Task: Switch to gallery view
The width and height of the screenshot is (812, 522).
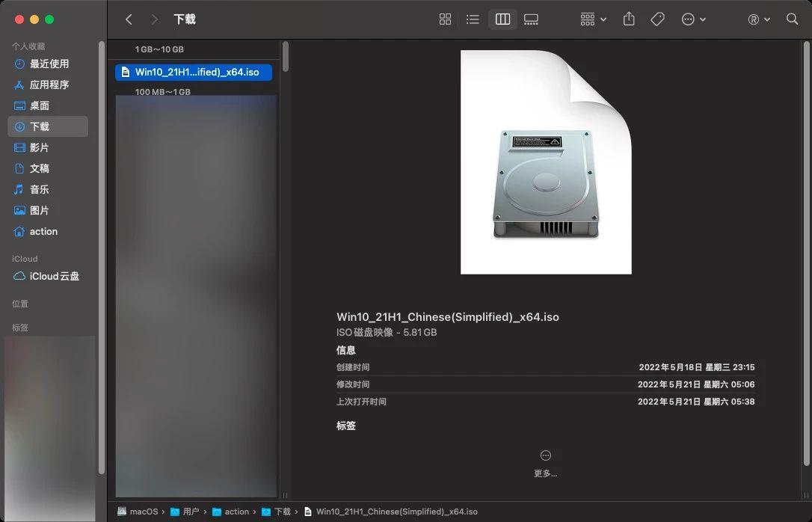Action: coord(531,19)
